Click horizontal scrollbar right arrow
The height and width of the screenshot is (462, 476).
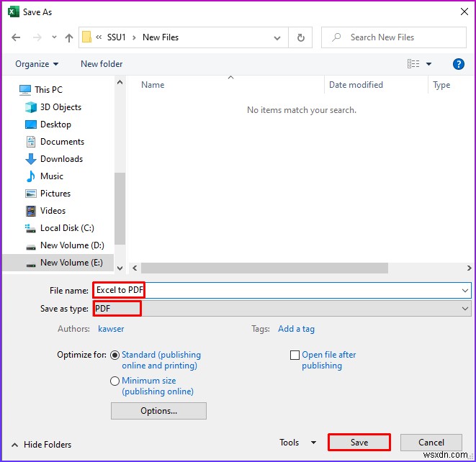coord(469,268)
